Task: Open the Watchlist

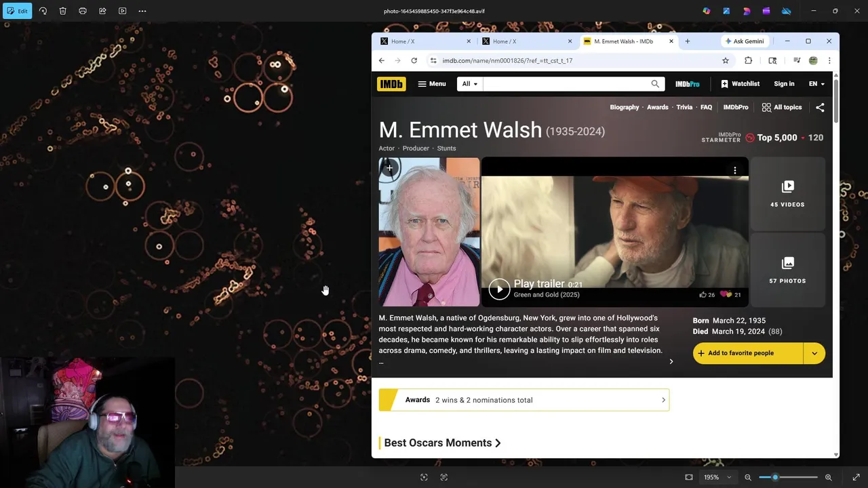Action: tap(740, 84)
